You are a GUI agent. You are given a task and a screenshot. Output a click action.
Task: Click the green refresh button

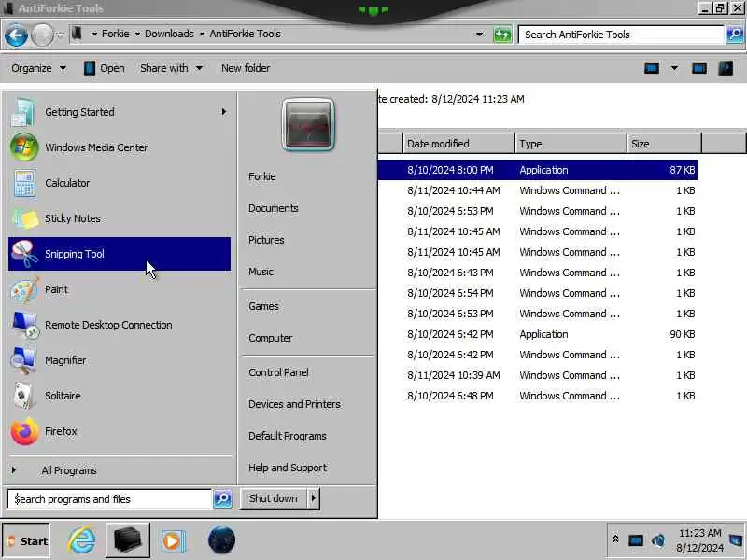[x=502, y=35]
